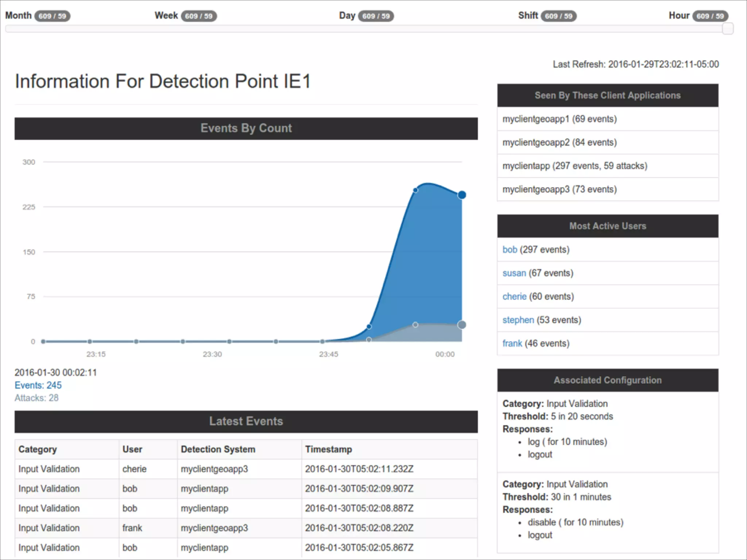Open user frank's detail link

512,343
